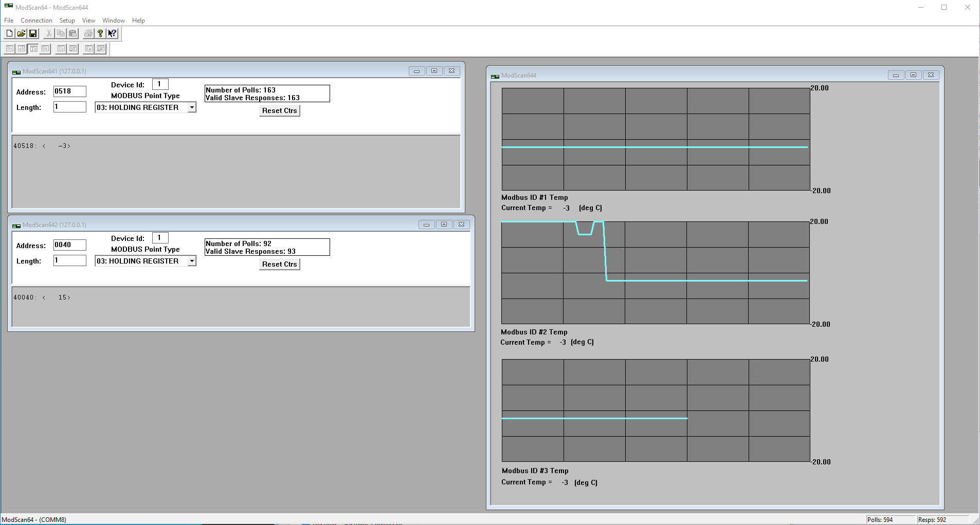The height and width of the screenshot is (525, 980).
Task: Create a new ModScan document
Action: pos(9,33)
